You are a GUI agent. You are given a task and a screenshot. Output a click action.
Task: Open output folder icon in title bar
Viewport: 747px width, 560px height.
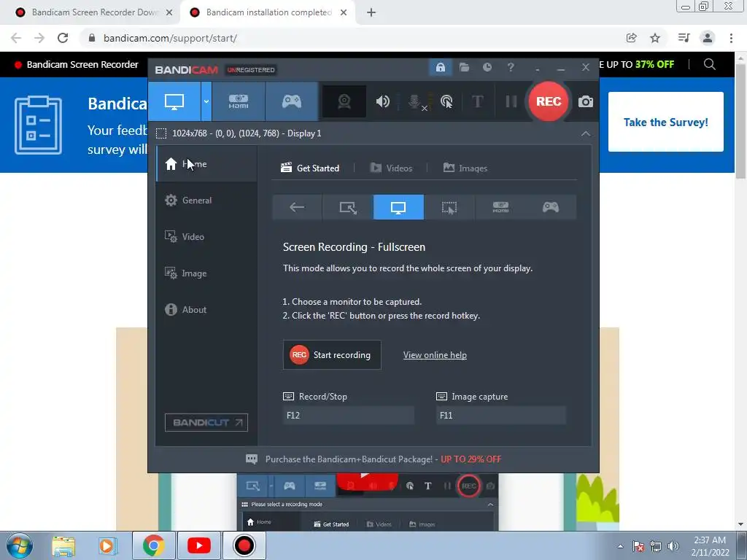[464, 68]
